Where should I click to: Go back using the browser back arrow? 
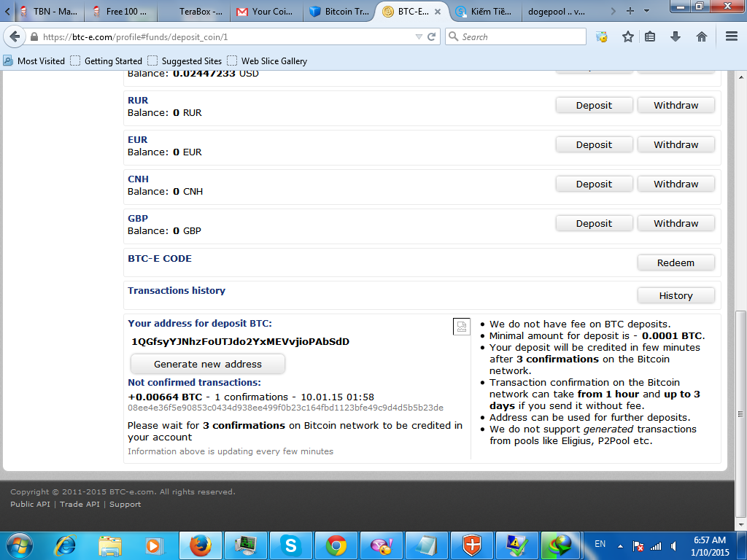click(x=15, y=36)
